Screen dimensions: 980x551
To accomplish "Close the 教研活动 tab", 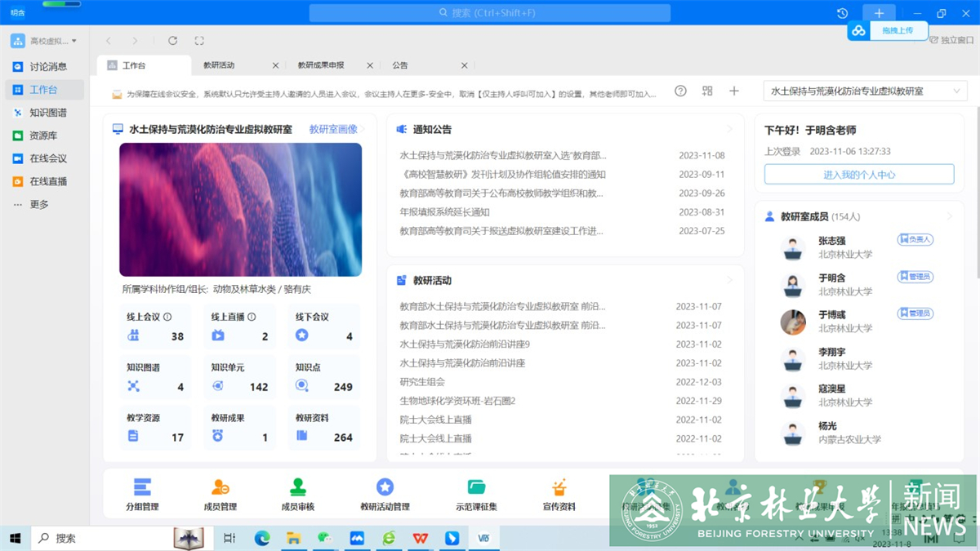I will tap(275, 65).
